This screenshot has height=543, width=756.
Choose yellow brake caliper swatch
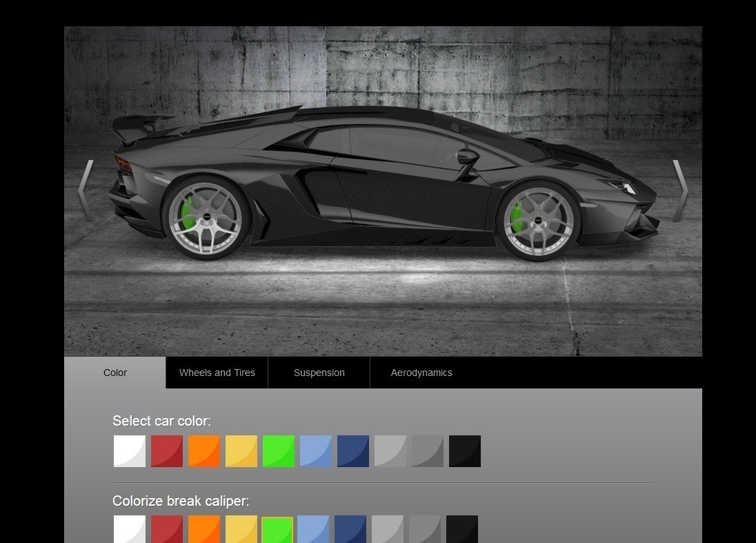tap(241, 529)
